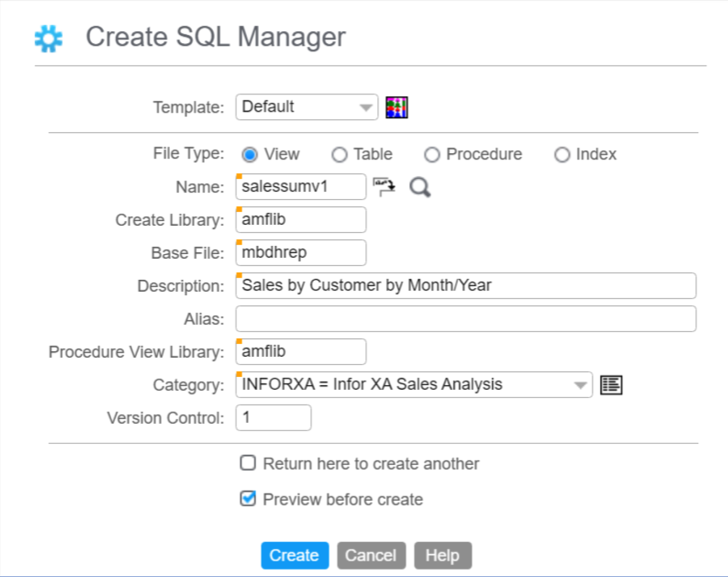This screenshot has height=577, width=728.
Task: Open the search magnifier beside the Name field
Action: (420, 187)
